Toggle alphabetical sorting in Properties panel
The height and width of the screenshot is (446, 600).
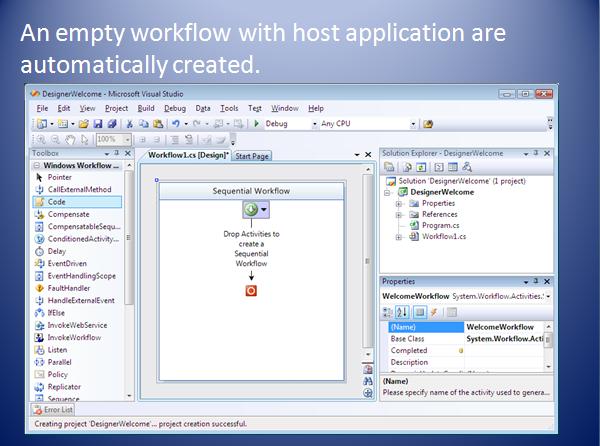click(403, 312)
